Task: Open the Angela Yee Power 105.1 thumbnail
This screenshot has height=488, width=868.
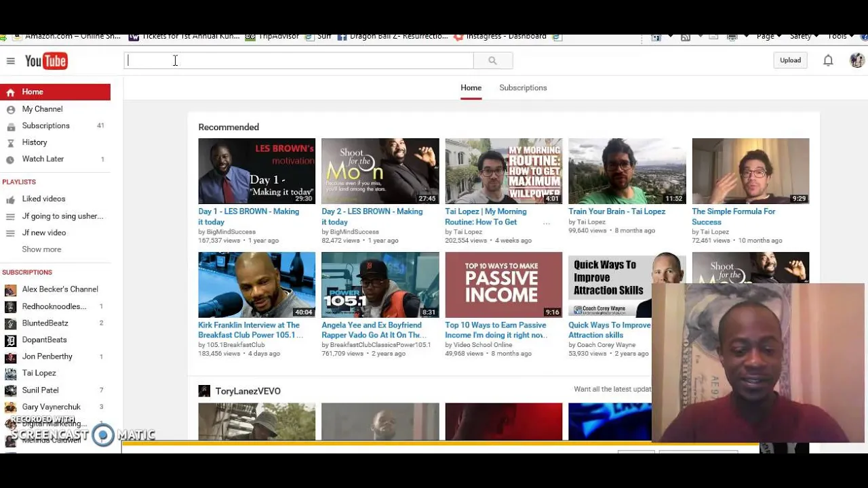Action: click(x=380, y=285)
